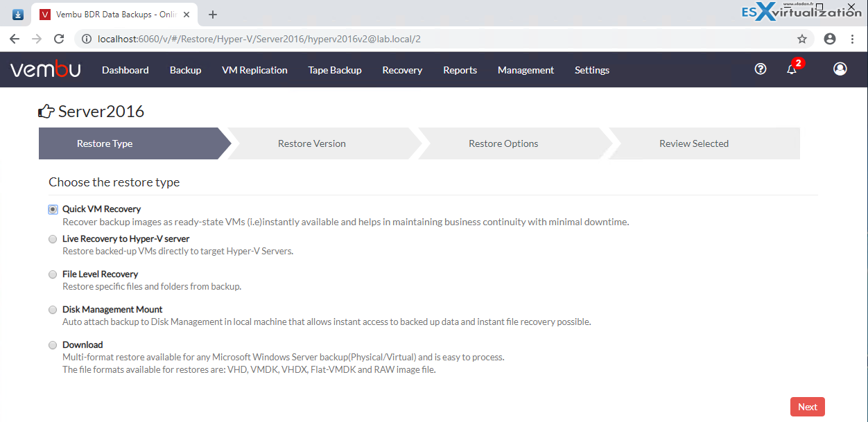Click the hand pointer icon beside Server2016

pos(46,111)
